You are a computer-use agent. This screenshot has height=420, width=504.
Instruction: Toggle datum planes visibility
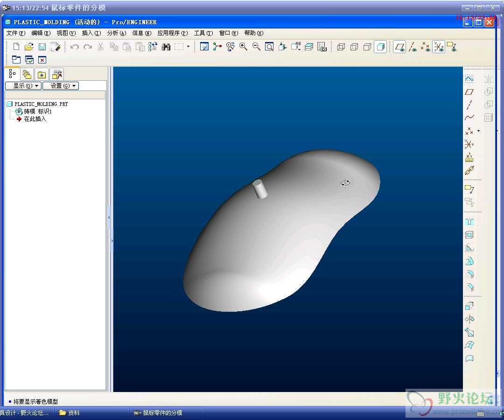[399, 47]
